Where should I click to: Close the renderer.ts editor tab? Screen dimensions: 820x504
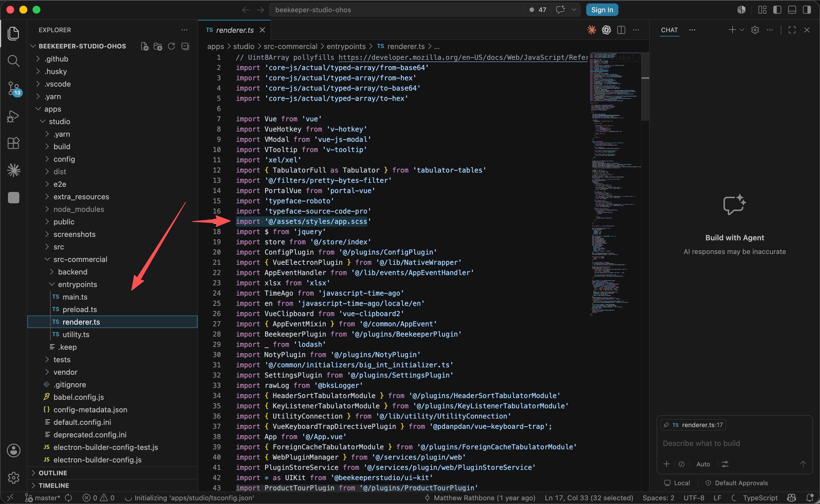263,30
